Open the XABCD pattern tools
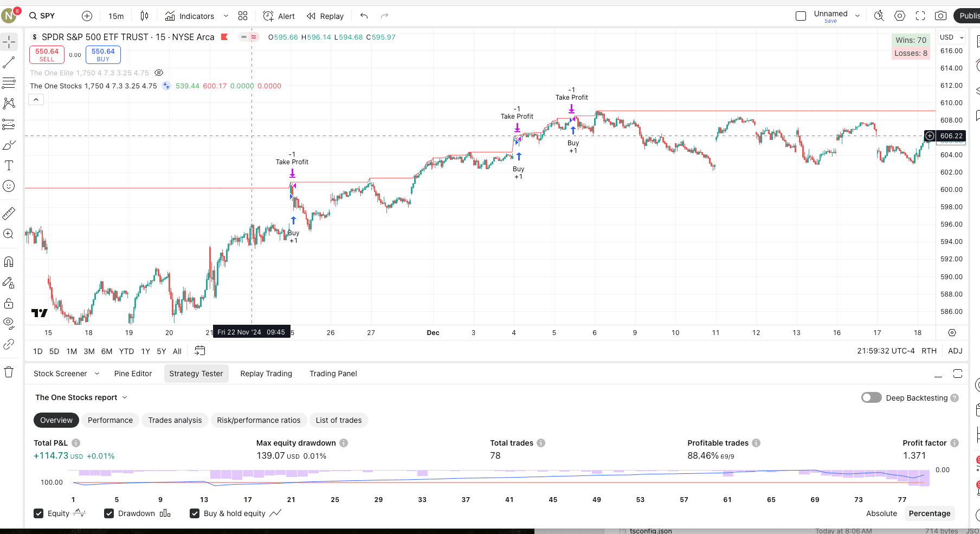The width and height of the screenshot is (980, 534). (9, 104)
